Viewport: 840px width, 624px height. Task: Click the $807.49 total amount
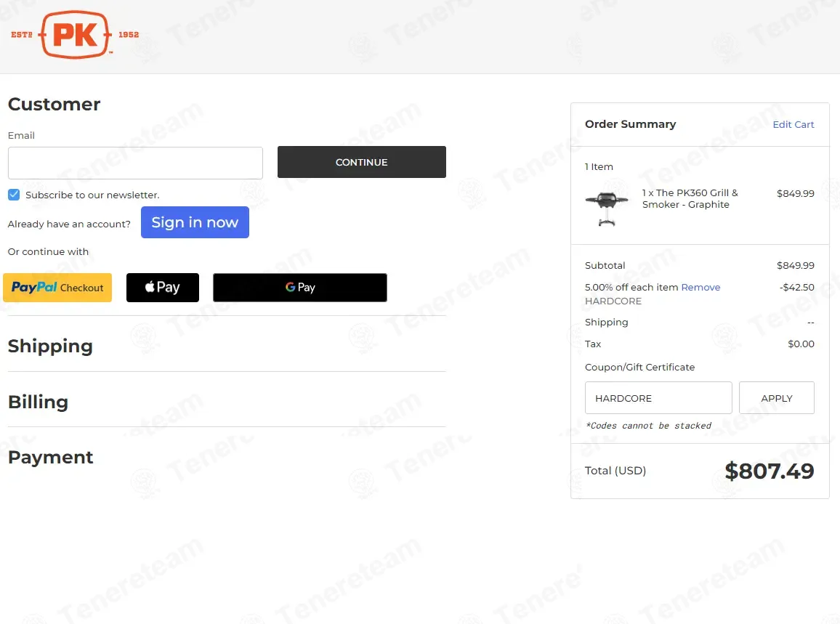click(770, 471)
